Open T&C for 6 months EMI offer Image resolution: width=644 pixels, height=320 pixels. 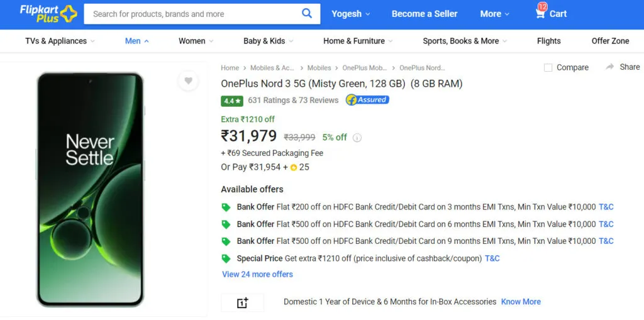click(606, 224)
